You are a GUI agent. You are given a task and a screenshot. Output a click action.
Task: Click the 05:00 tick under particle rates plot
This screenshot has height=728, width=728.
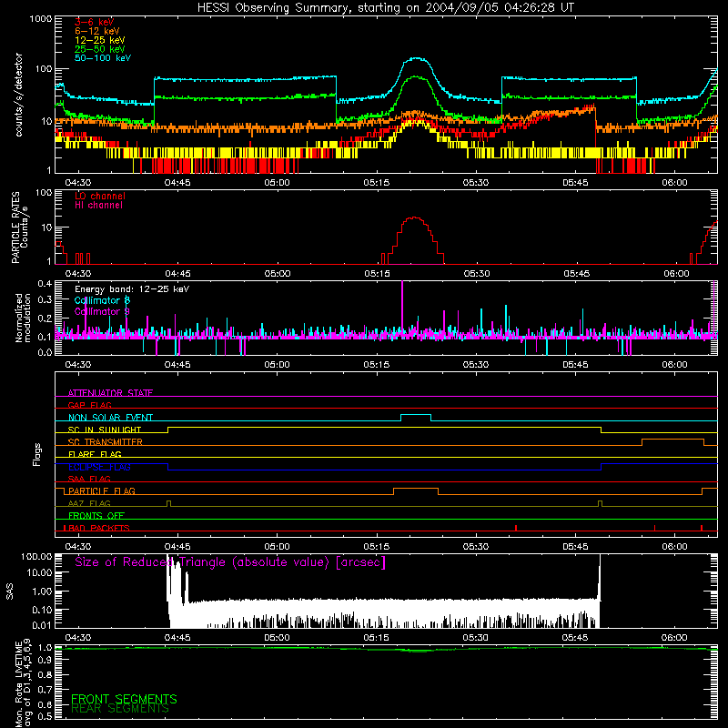(278, 274)
